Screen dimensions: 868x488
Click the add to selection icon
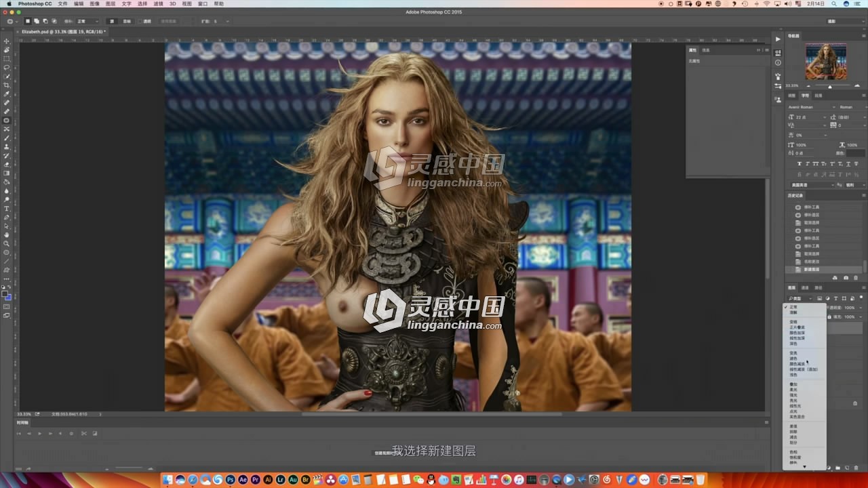click(x=36, y=22)
